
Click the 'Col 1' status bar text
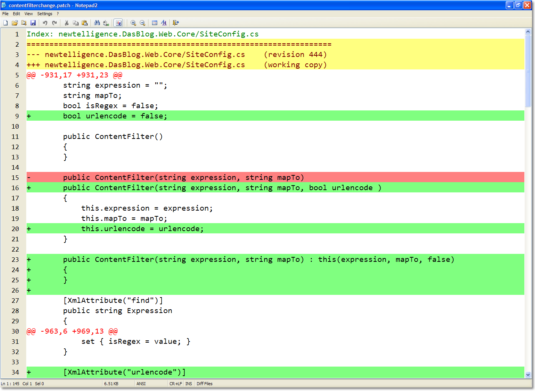pyautogui.click(x=27, y=384)
